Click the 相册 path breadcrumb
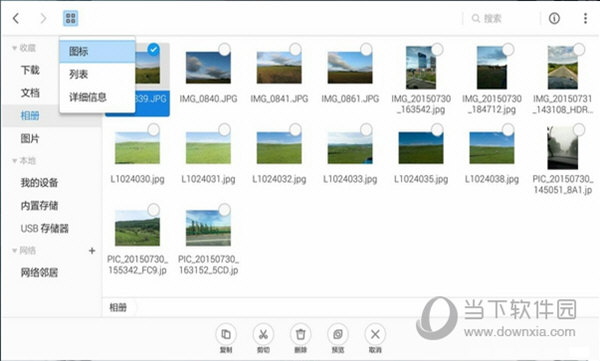 click(118, 307)
